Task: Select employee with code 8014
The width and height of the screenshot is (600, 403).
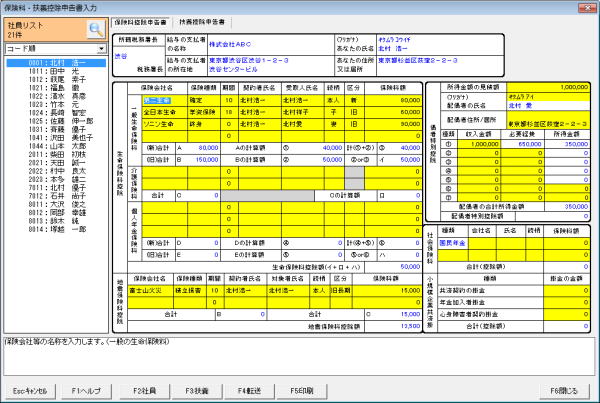Action: tap(56, 229)
